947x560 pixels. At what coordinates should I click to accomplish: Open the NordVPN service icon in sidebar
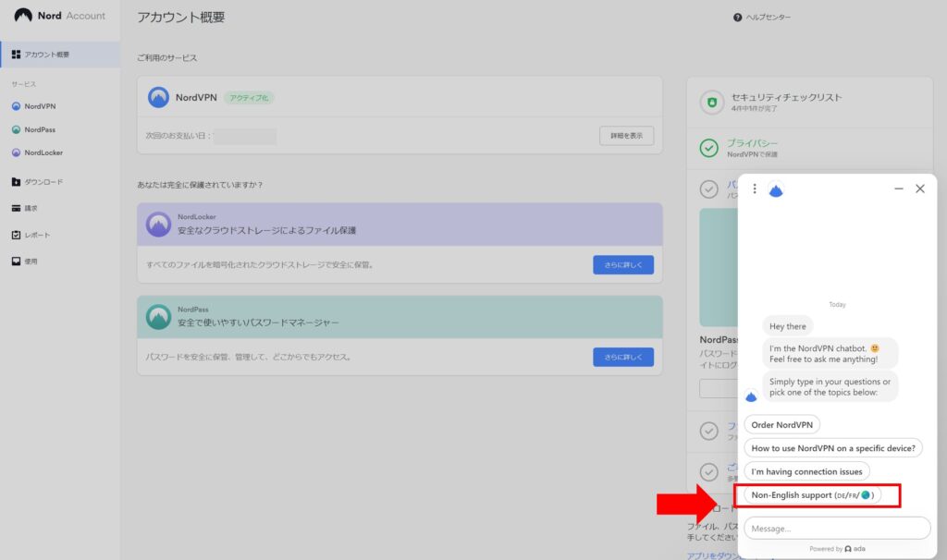coord(18,106)
